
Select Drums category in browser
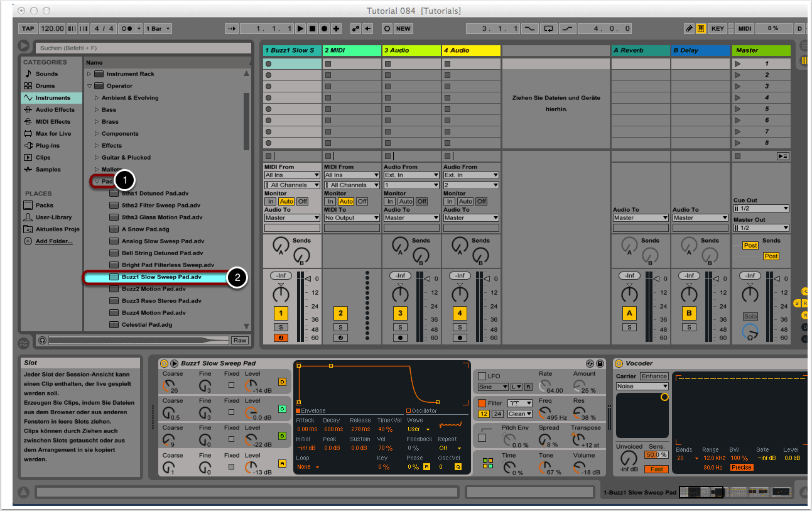pyautogui.click(x=45, y=86)
